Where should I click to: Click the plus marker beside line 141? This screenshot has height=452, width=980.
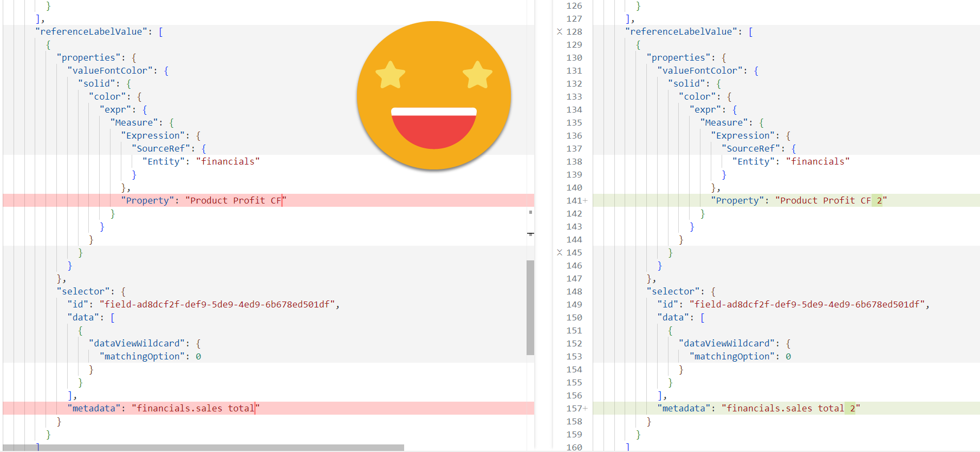pos(585,201)
